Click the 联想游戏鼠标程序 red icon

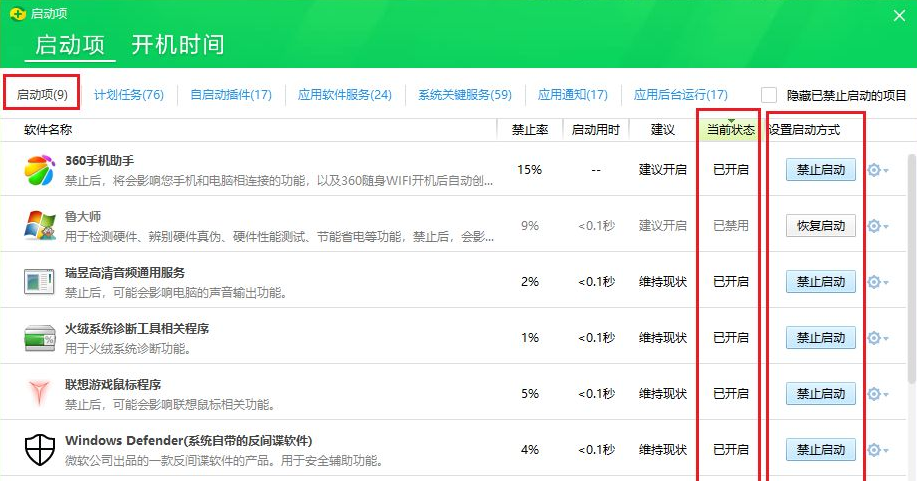[40, 394]
